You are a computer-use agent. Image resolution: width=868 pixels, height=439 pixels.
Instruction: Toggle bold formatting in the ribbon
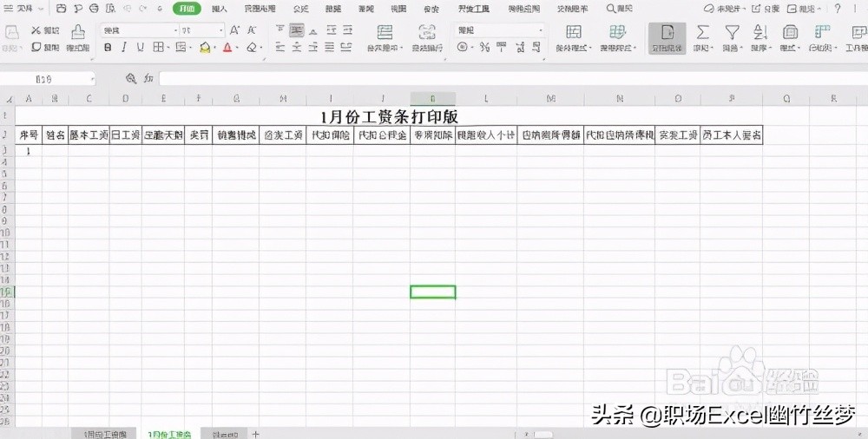[x=108, y=48]
